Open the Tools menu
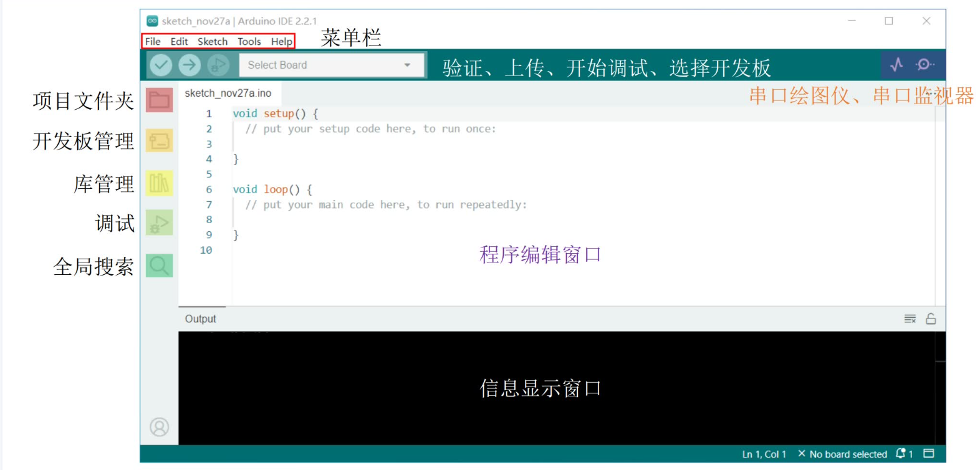The height and width of the screenshot is (470, 980). (x=249, y=42)
